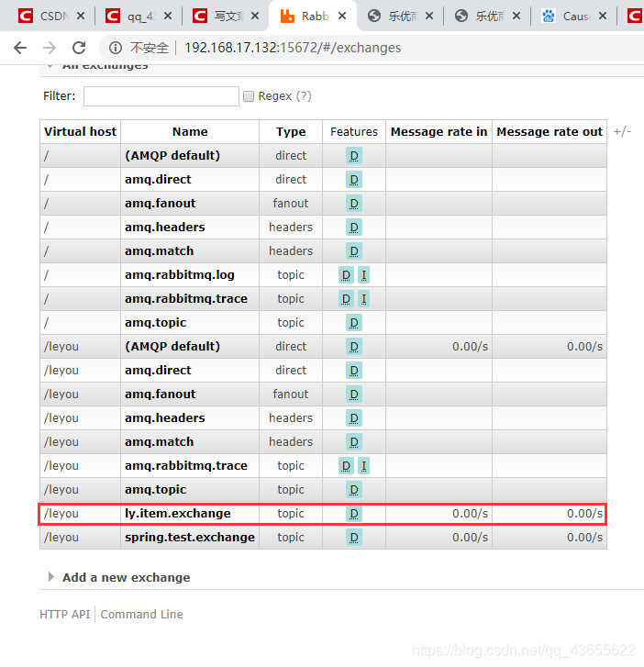Reload the RabbitMQ page

click(x=79, y=48)
